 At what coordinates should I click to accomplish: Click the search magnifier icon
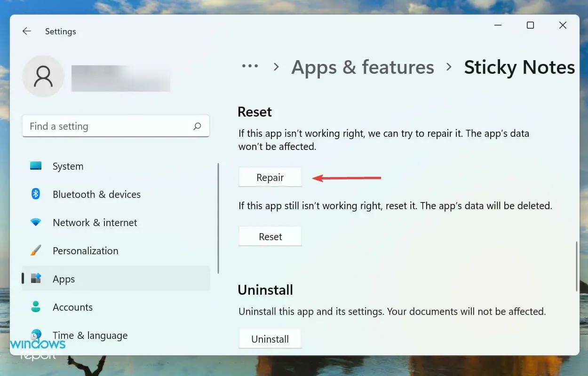coord(197,126)
